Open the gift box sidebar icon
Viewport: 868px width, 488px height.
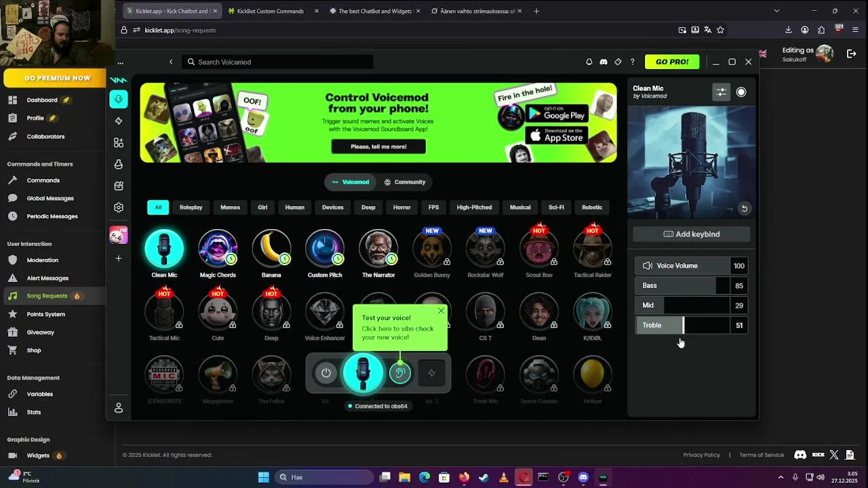(119, 186)
